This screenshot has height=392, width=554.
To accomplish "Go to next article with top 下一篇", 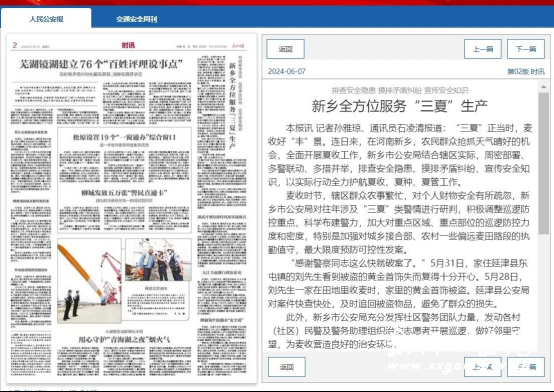I will (526, 49).
